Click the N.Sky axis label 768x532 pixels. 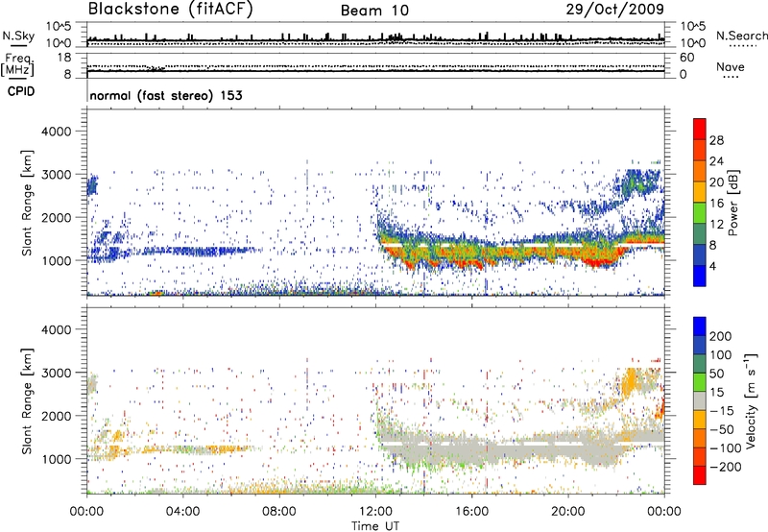(x=18, y=36)
